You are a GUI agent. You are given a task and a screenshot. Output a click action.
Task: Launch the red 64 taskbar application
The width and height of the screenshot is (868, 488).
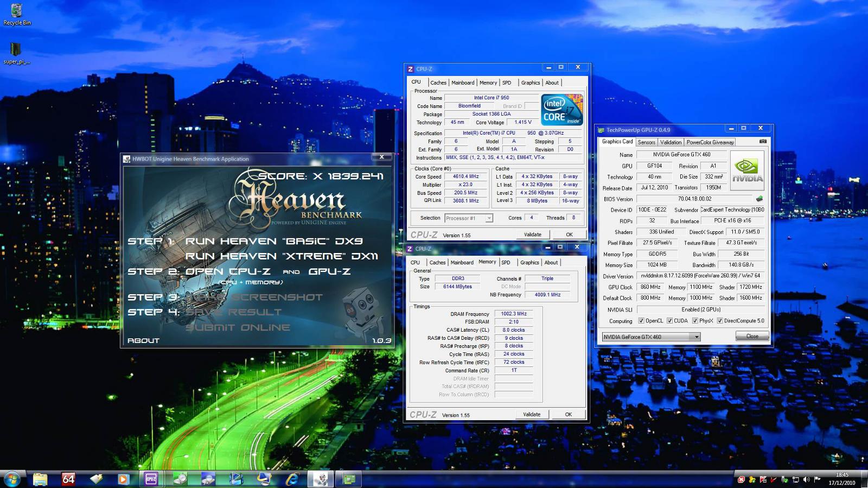point(68,479)
